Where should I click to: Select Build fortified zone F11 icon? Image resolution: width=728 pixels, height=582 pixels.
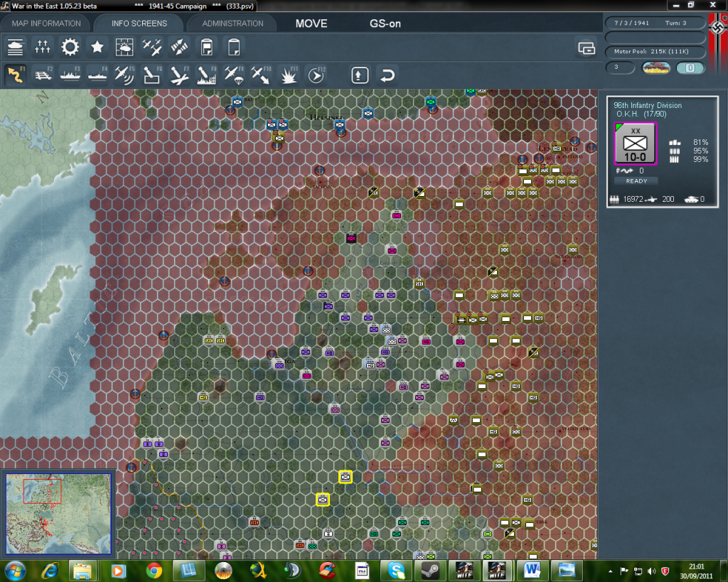point(289,75)
